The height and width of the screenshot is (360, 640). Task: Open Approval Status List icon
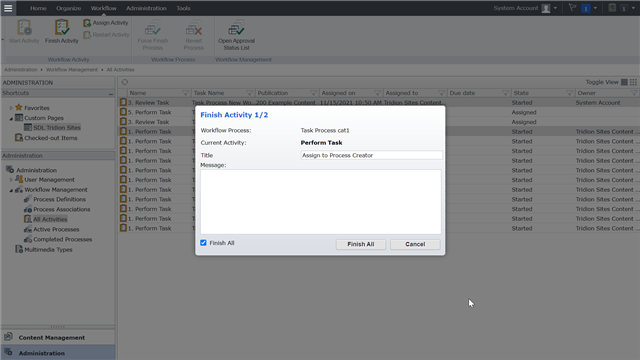tap(236, 29)
